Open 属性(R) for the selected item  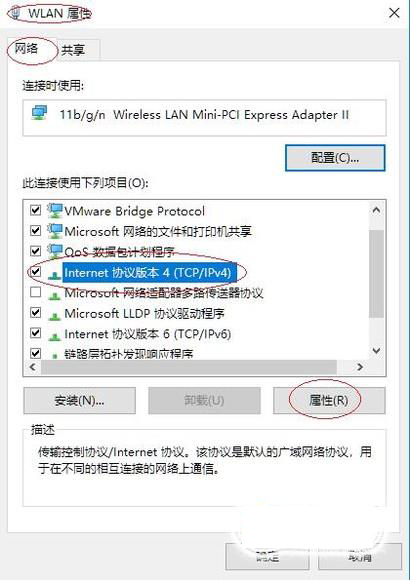329,400
